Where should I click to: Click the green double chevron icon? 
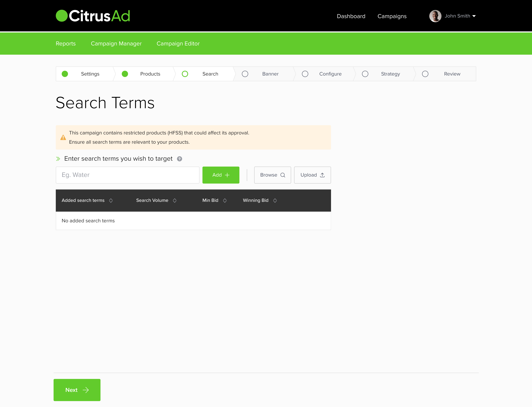[58, 159]
